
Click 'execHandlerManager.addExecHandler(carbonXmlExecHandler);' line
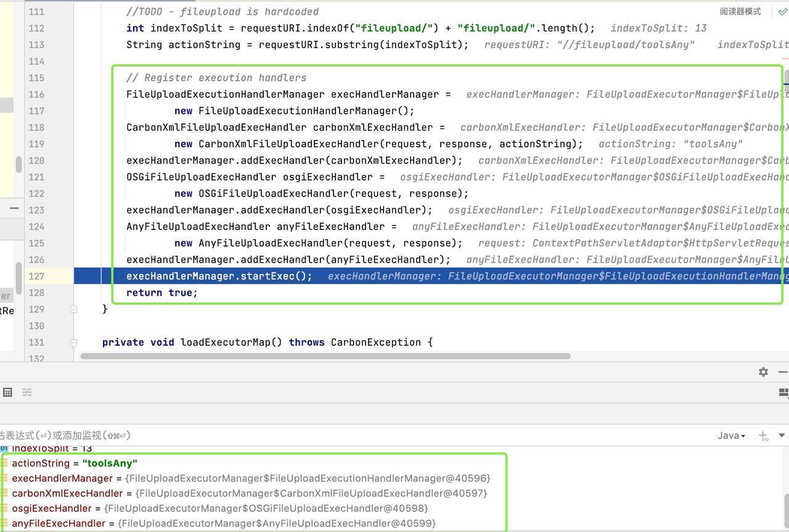(295, 160)
